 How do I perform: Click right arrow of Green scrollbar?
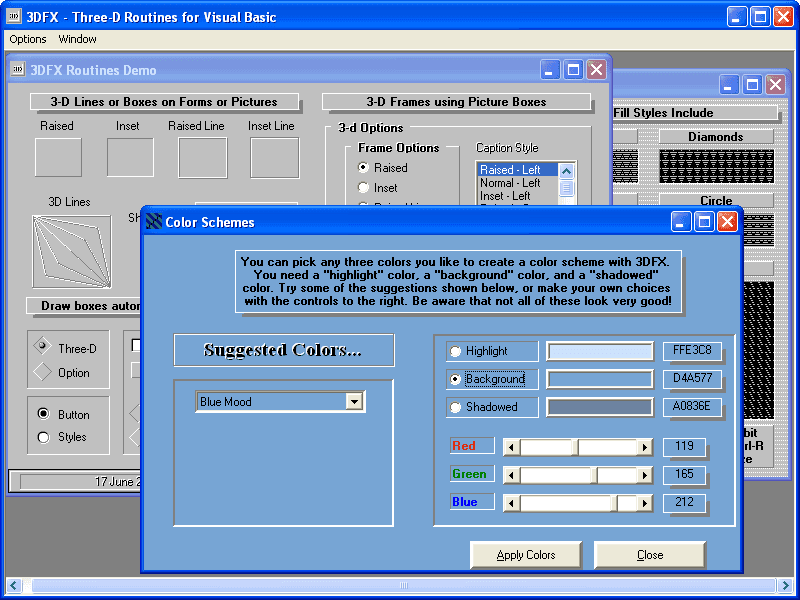click(x=644, y=476)
